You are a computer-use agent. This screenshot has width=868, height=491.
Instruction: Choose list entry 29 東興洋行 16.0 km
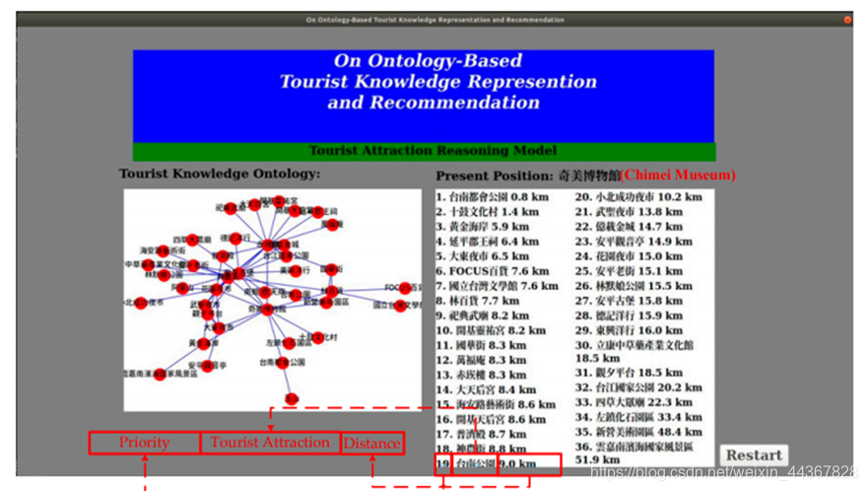(x=629, y=331)
